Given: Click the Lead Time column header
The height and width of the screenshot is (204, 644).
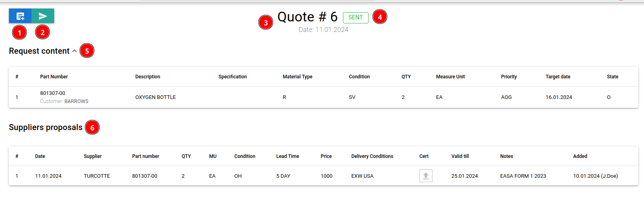Looking at the screenshot, I should click(x=288, y=156).
